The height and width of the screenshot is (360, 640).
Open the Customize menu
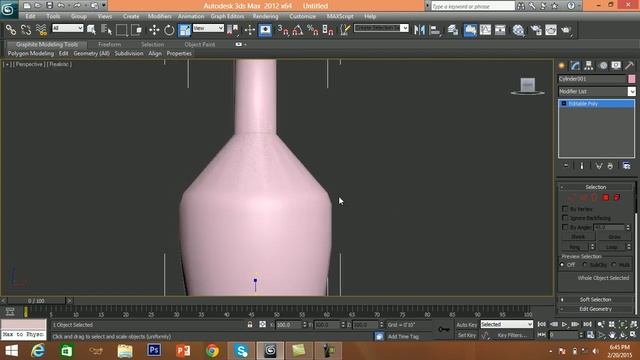pos(302,16)
